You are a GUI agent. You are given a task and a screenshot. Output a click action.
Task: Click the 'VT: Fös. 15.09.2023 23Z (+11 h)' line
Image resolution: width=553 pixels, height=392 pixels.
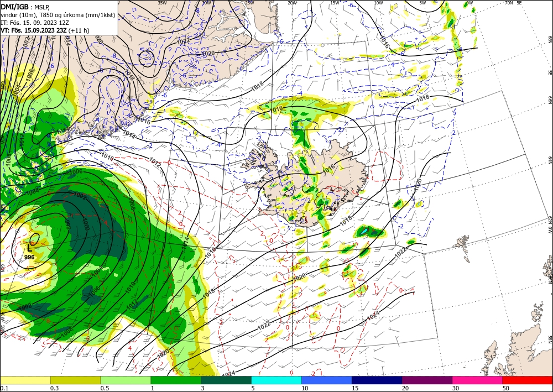[45, 30]
